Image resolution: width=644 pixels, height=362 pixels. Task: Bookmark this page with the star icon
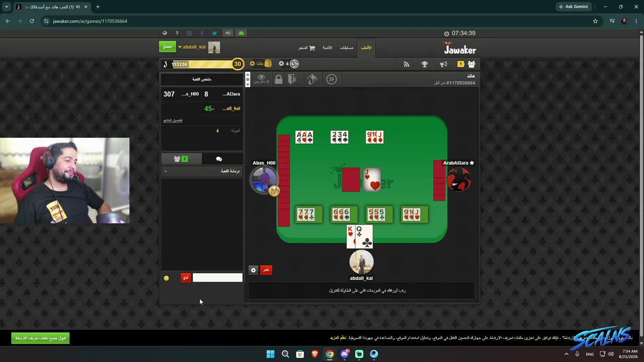(x=595, y=21)
